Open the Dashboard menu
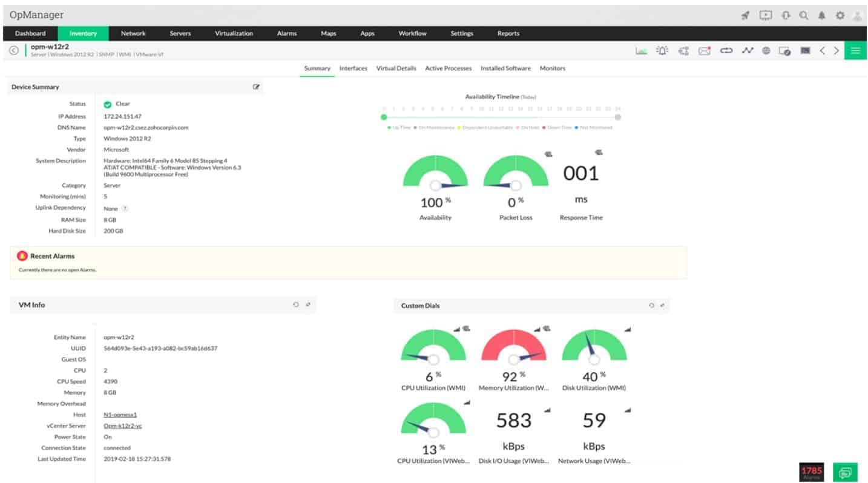Viewport: 868px width, 483px height. click(x=30, y=33)
